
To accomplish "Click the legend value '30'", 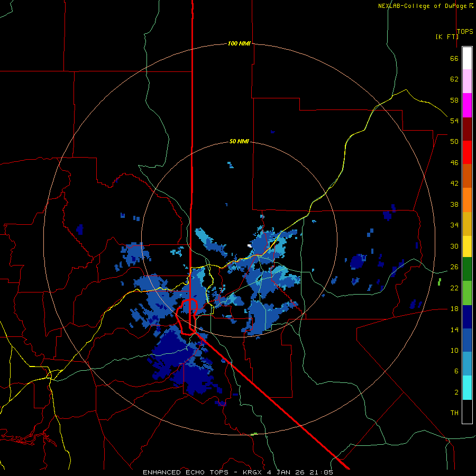I will [454, 246].
